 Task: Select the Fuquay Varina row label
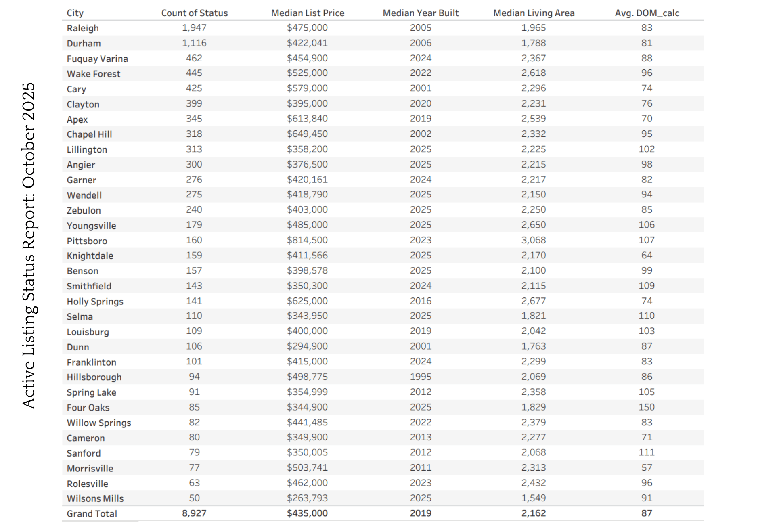tap(97, 59)
